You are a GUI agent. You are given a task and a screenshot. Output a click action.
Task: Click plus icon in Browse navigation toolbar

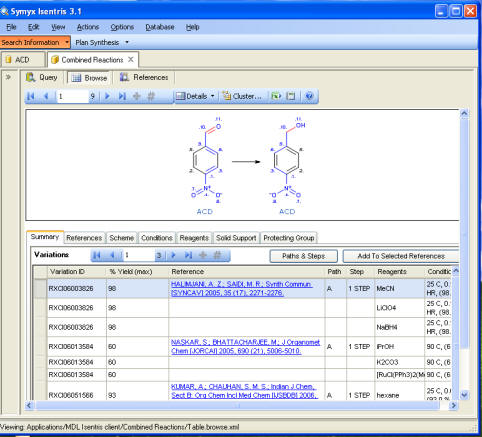tap(137, 96)
